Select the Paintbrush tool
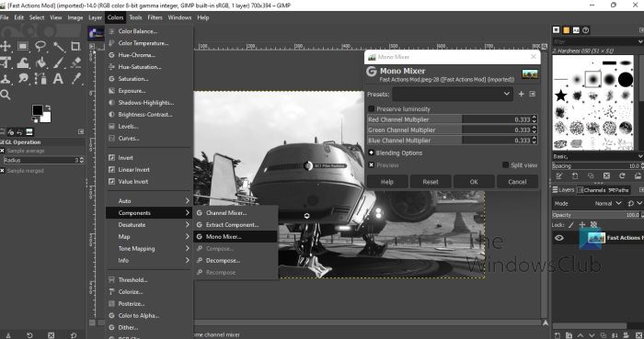644x339 pixels. 58,62
